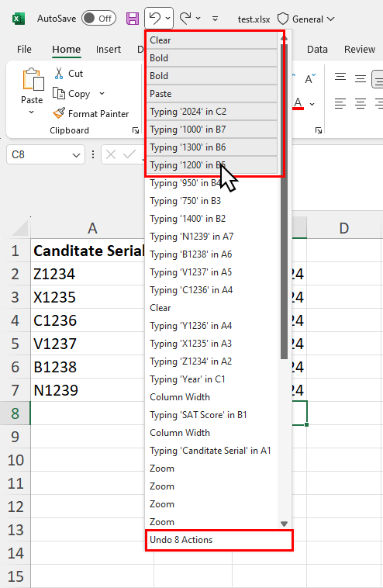
Task: Click the Save floppy disk icon
Action: (133, 19)
